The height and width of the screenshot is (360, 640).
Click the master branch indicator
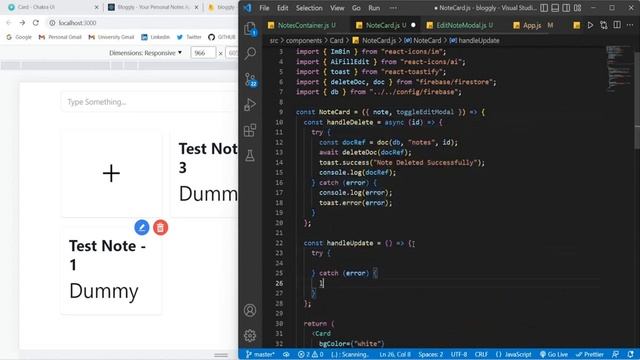pos(260,354)
